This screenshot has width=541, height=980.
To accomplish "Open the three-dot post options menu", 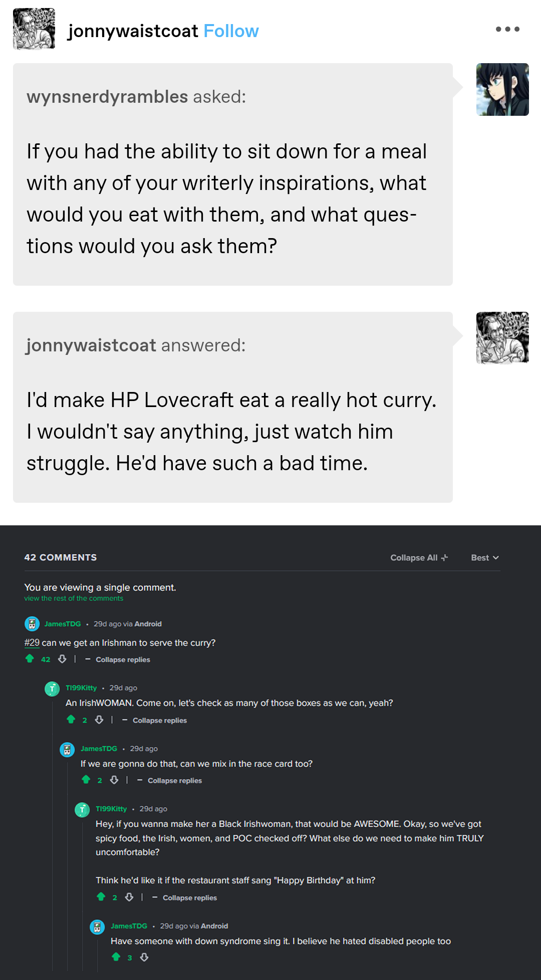I will pos(507,29).
